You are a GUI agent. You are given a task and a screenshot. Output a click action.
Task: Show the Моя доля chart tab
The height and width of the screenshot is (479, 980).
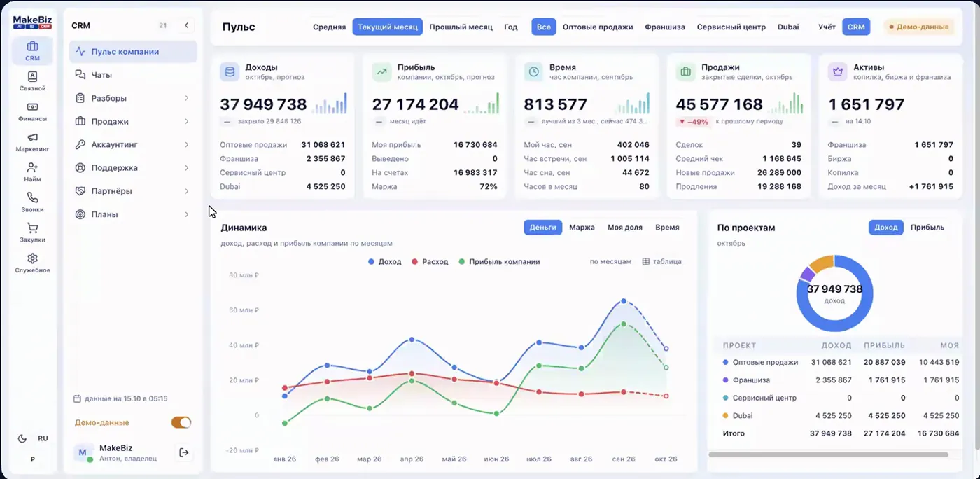coord(624,227)
